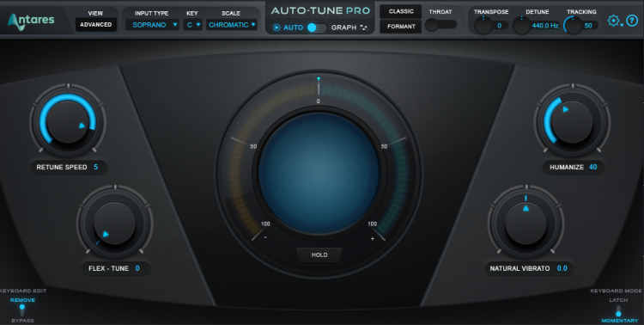Image resolution: width=644 pixels, height=325 pixels.
Task: Toggle the Auto/Graph mode switch
Action: [317, 28]
